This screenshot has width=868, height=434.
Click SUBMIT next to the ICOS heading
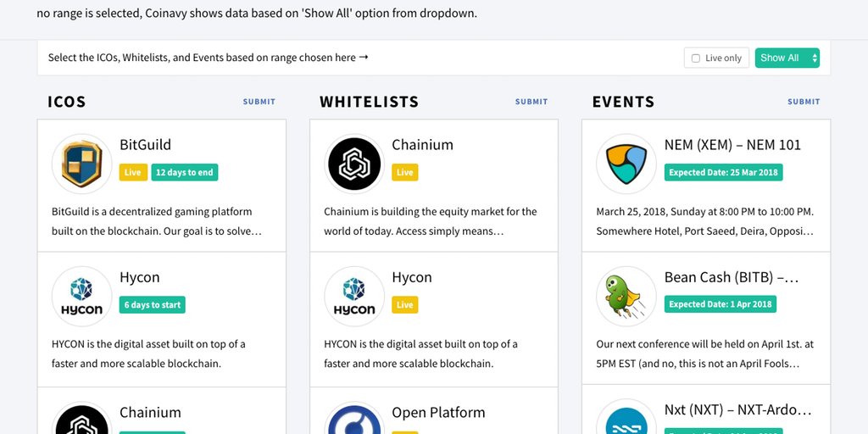(259, 102)
